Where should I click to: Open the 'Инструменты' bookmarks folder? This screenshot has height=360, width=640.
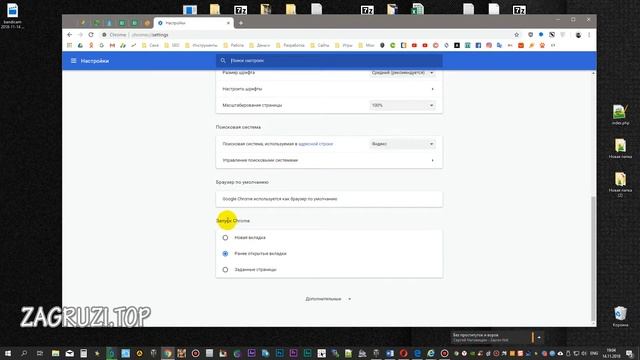pyautogui.click(x=201, y=45)
